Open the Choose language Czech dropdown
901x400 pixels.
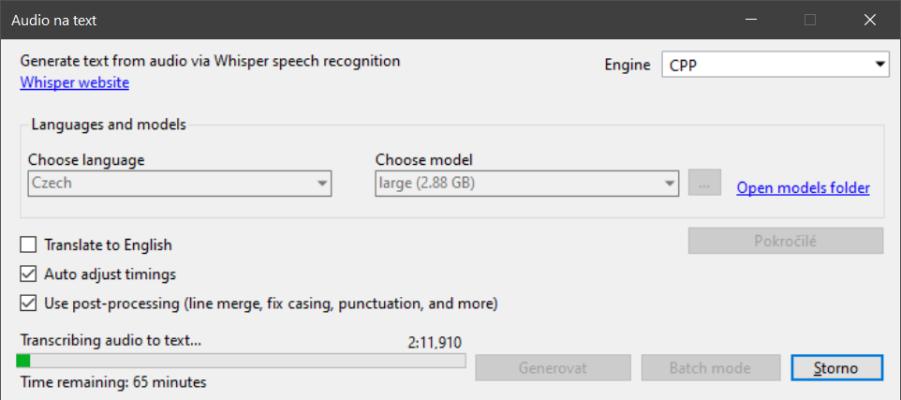[179, 183]
